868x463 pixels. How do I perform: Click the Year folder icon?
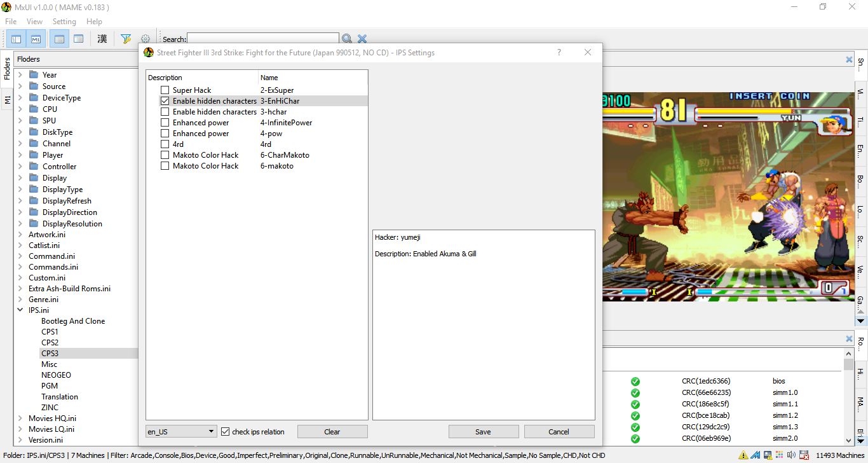pos(34,75)
